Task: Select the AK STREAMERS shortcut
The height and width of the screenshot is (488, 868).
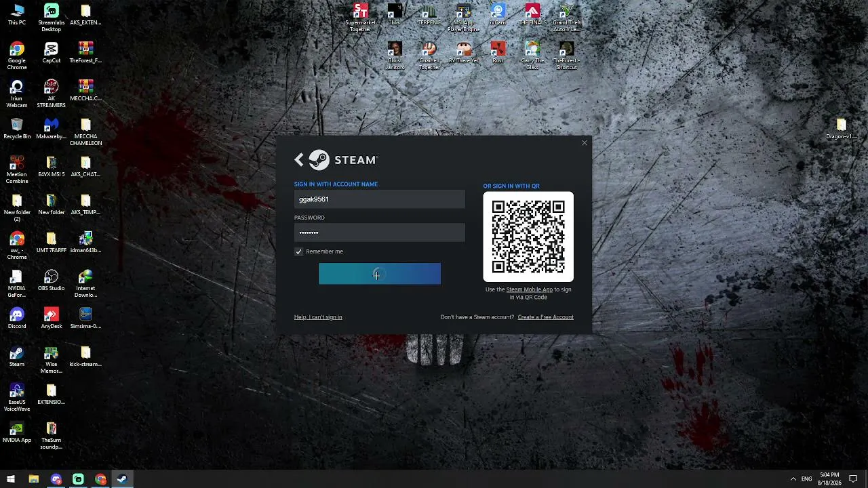Action: pos(52,94)
